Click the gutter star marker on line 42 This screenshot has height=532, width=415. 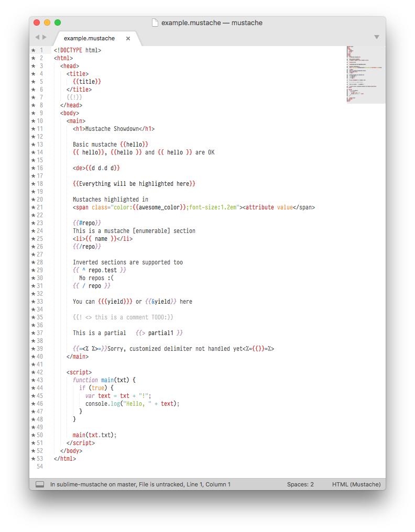click(34, 372)
